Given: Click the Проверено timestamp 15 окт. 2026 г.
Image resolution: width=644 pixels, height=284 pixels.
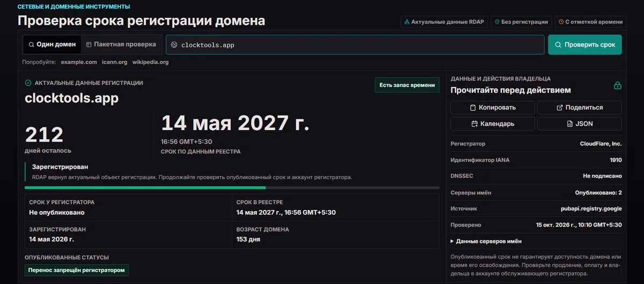Looking at the screenshot, I should 579,225.
